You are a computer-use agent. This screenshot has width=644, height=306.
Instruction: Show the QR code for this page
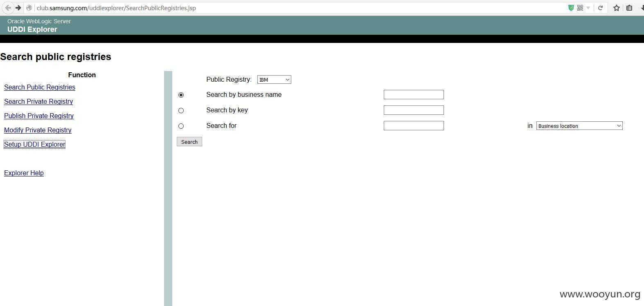pos(580,8)
